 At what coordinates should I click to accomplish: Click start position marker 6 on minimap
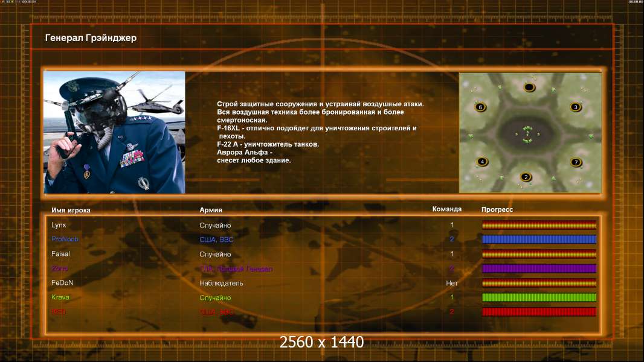click(x=480, y=107)
